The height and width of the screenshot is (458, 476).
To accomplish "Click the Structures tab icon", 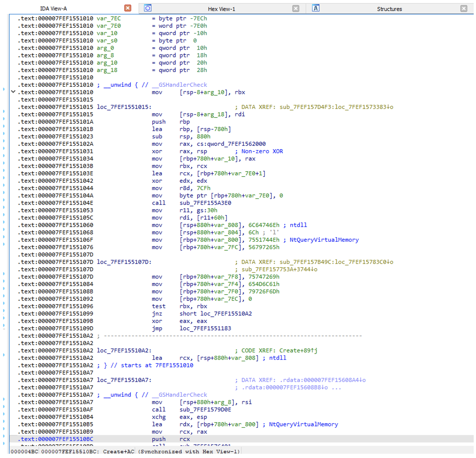I will click(316, 8).
